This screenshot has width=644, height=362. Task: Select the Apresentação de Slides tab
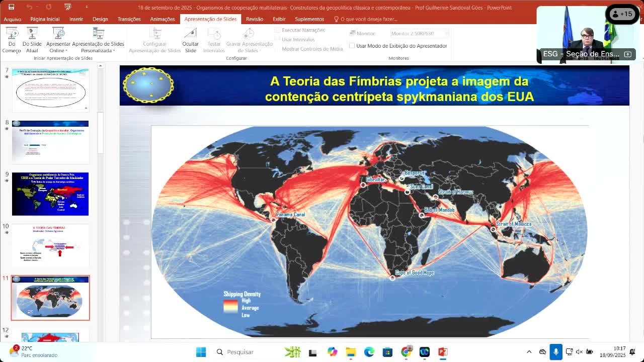click(x=210, y=19)
